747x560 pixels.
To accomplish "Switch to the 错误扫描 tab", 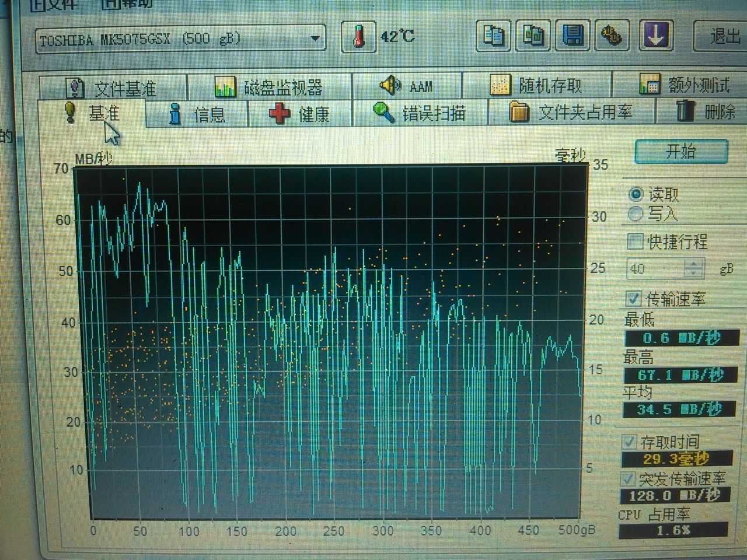I will coord(419,113).
